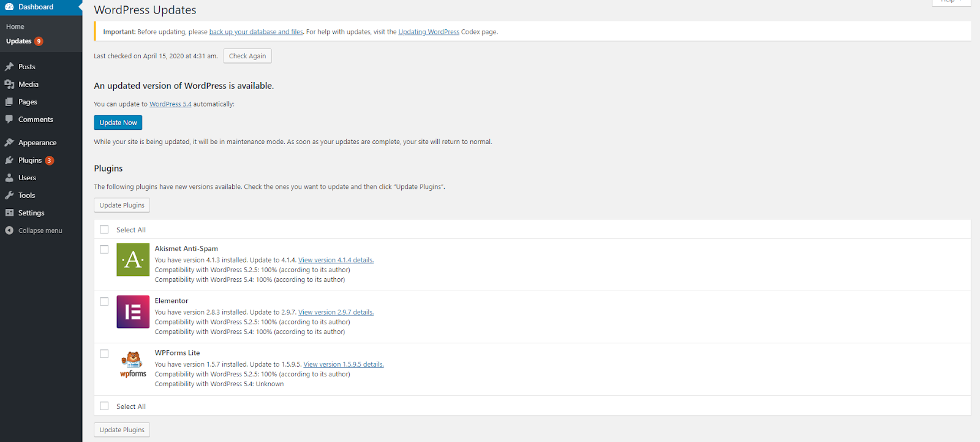
Task: Click the Users person icon
Action: (9, 178)
